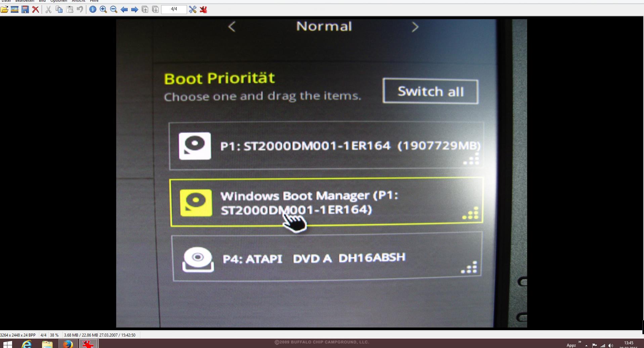Open the Datei menu
This screenshot has width=644, height=348.
pos(6,1)
